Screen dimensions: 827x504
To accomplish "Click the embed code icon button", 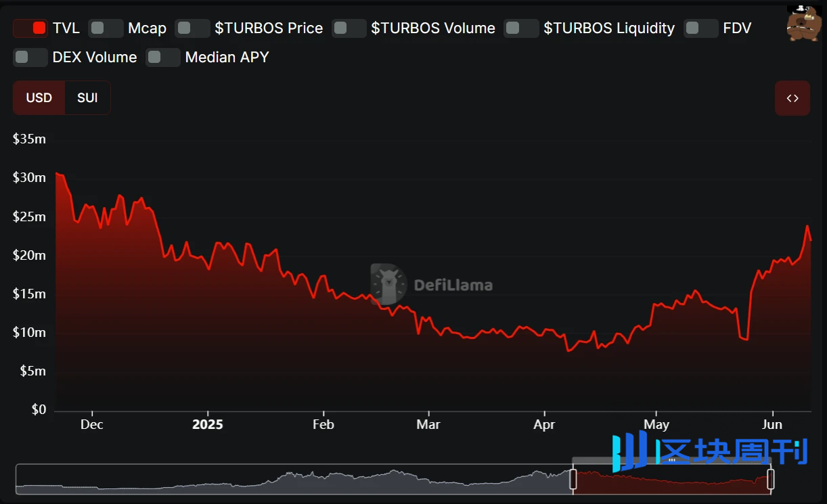I will tap(792, 98).
